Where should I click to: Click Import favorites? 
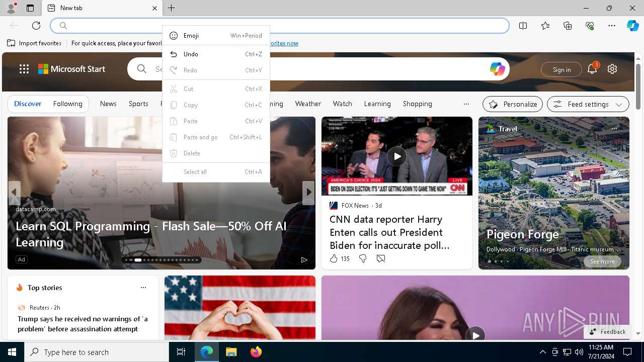coord(34,43)
